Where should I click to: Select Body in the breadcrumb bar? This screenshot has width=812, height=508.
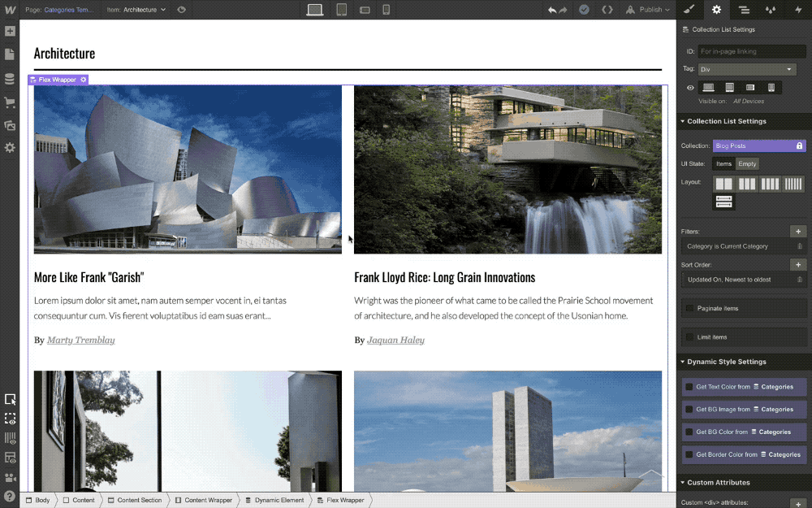point(38,500)
